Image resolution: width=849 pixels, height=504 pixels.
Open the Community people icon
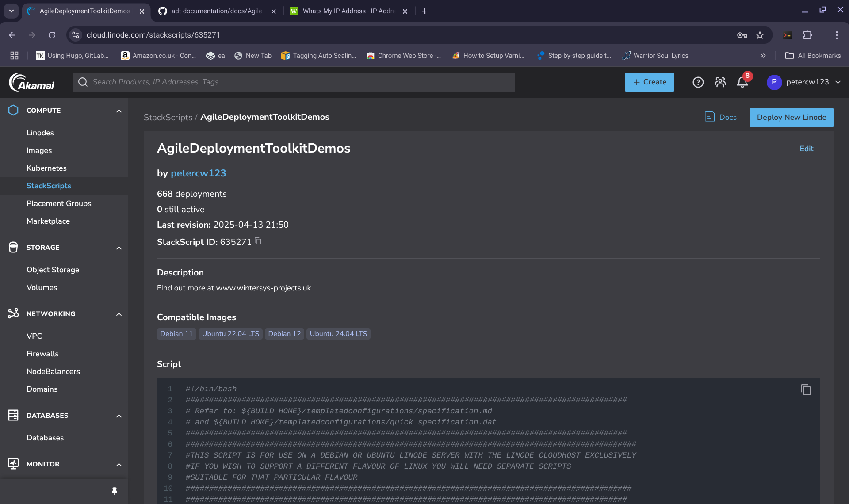[720, 82]
